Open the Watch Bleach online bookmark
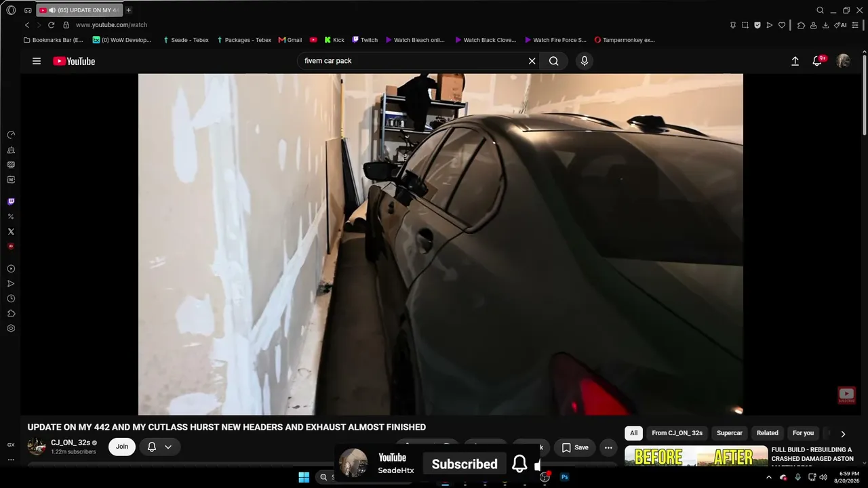This screenshot has width=868, height=488. pos(415,40)
